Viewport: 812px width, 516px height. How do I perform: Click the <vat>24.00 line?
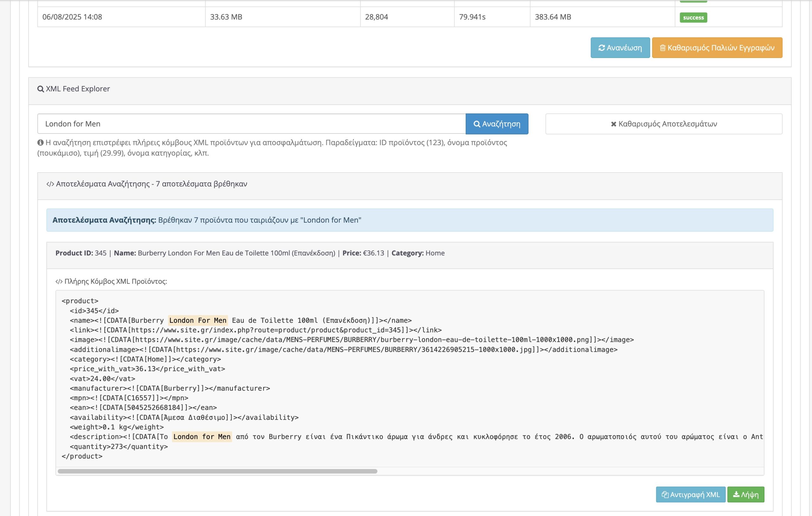(102, 379)
